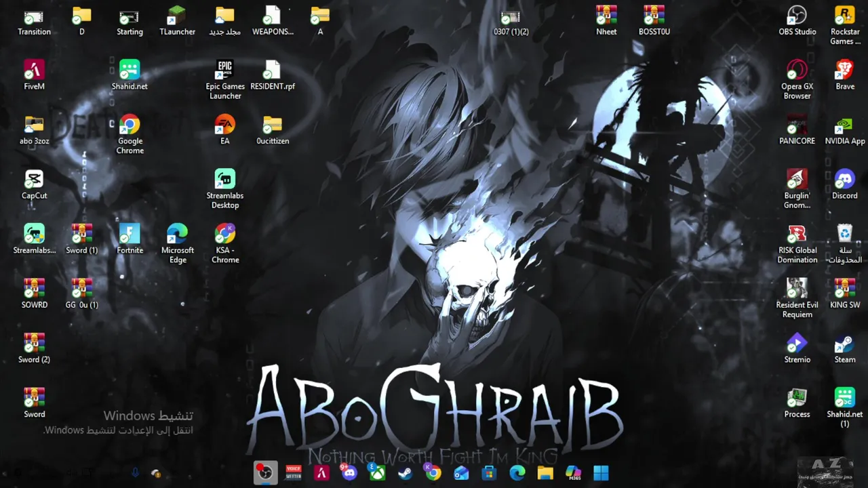
Task: Launch OBS Studio from the desktop
Action: pyautogui.click(x=797, y=21)
